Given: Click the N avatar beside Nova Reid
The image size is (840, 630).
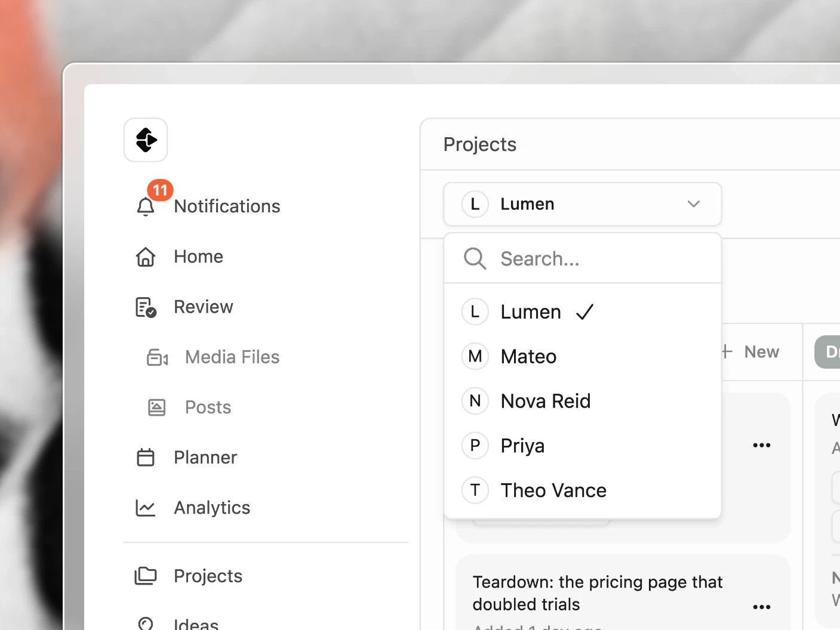Looking at the screenshot, I should (475, 402).
